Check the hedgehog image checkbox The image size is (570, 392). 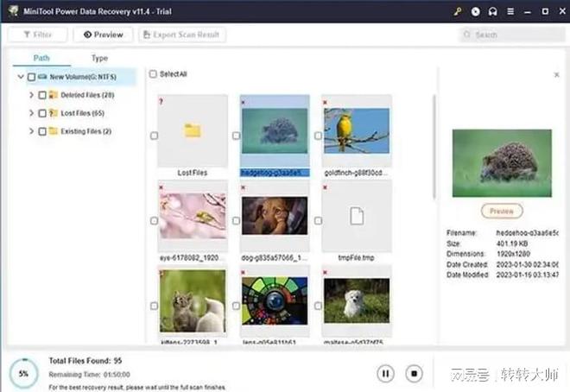237,136
